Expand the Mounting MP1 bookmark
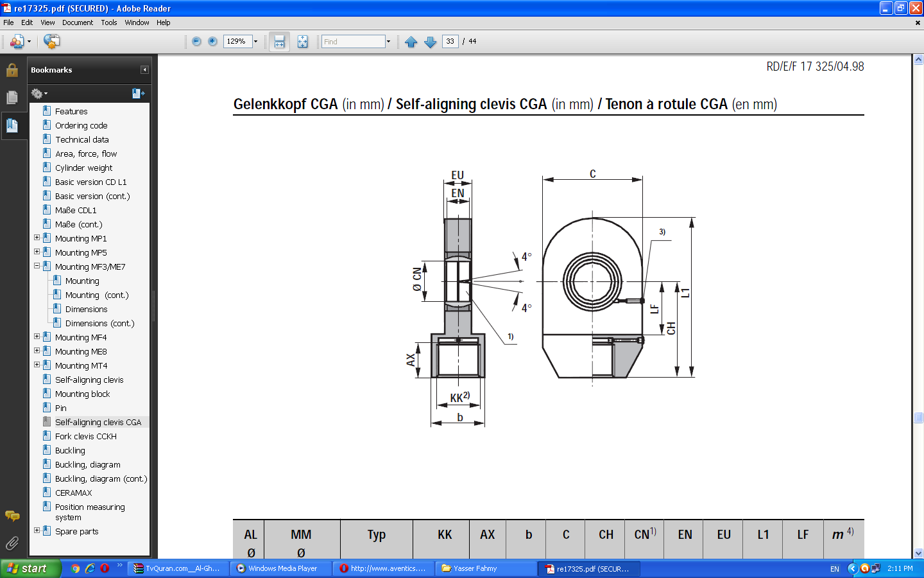The width and height of the screenshot is (924, 578). coord(37,238)
